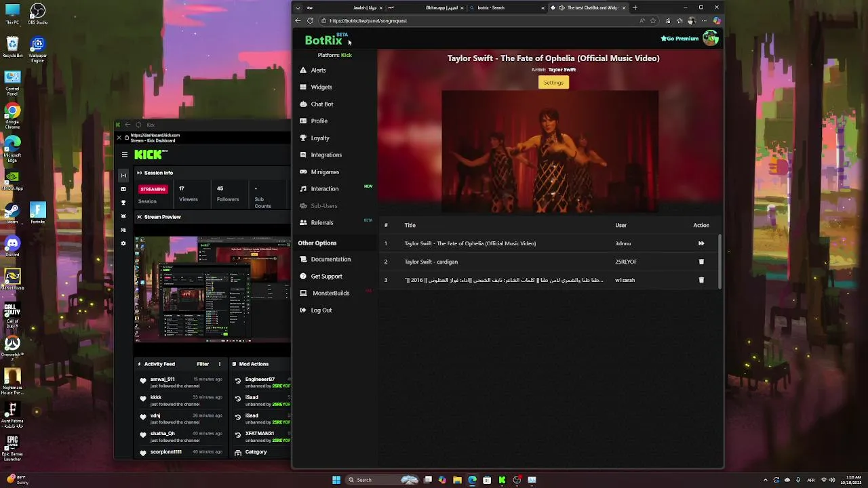Open a new browser tab

pos(635,7)
